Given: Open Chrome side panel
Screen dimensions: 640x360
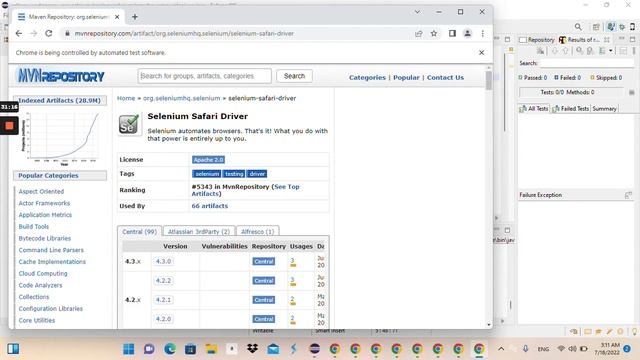Looking at the screenshot, I should point(452,33).
